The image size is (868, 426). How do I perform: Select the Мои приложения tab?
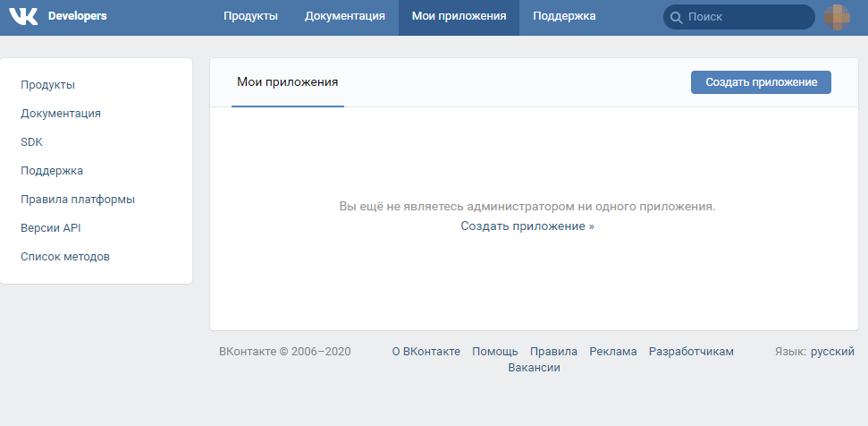[x=287, y=81]
